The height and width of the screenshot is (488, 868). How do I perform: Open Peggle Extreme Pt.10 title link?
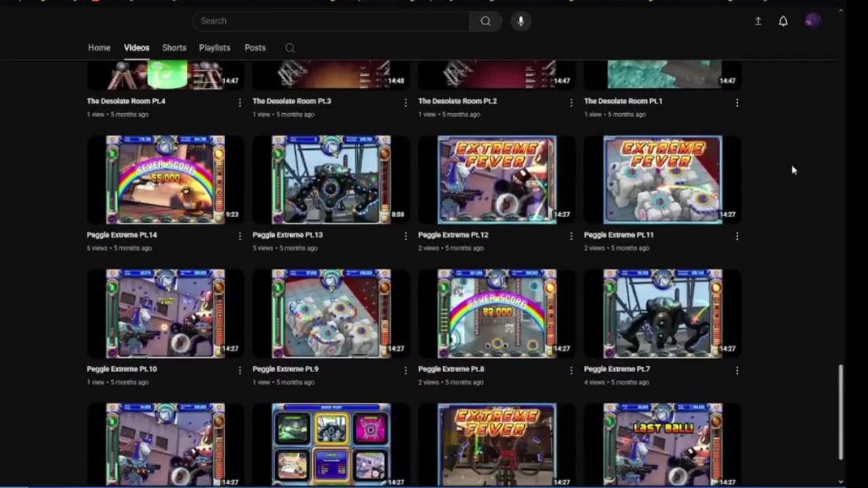pyautogui.click(x=122, y=369)
